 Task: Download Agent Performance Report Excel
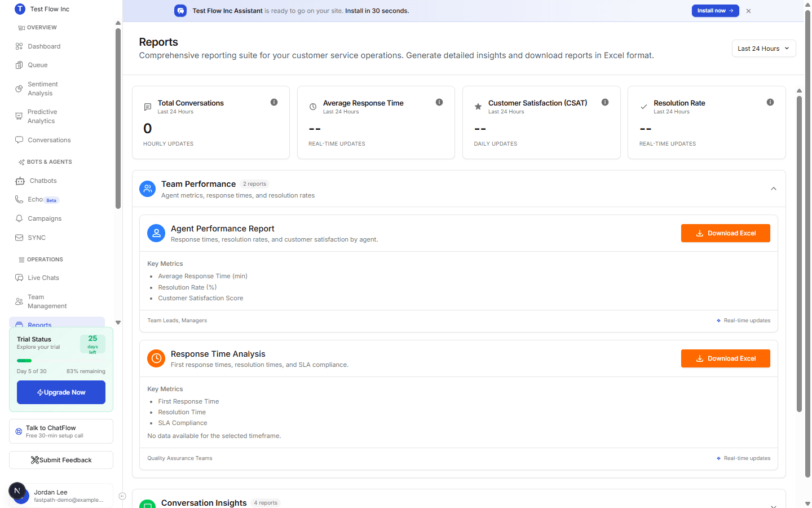click(x=725, y=233)
